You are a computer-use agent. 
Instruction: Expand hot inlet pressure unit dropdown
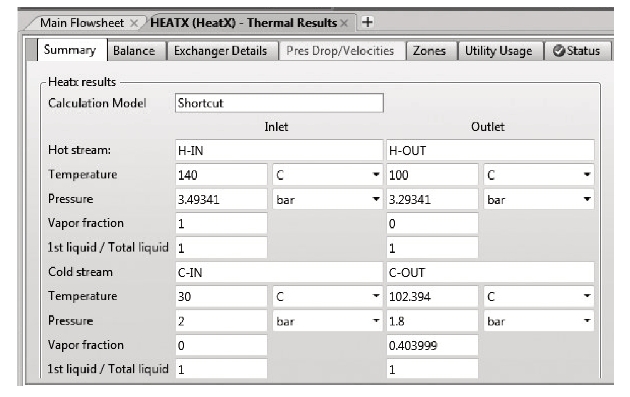[376, 199]
